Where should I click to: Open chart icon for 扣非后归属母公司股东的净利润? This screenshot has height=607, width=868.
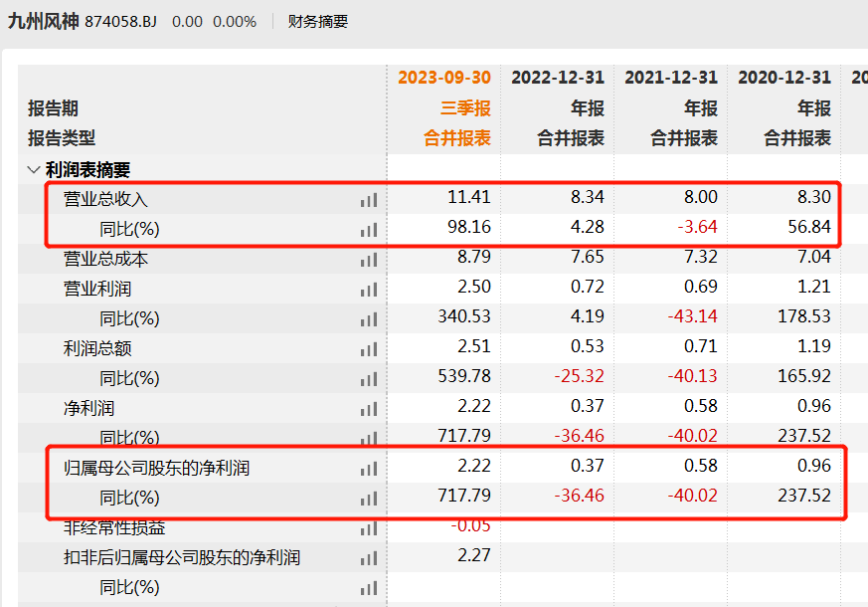tap(369, 558)
